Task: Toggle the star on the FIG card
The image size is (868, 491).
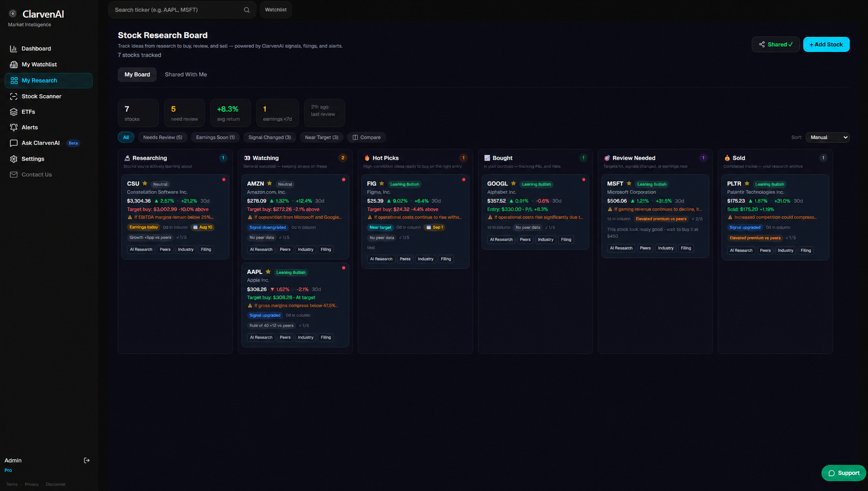Action: click(x=382, y=183)
